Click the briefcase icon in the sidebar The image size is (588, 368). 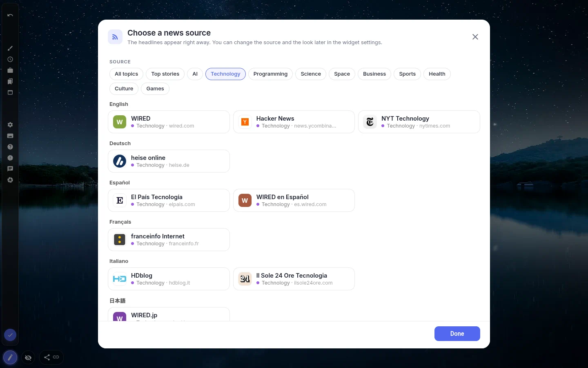click(10, 70)
